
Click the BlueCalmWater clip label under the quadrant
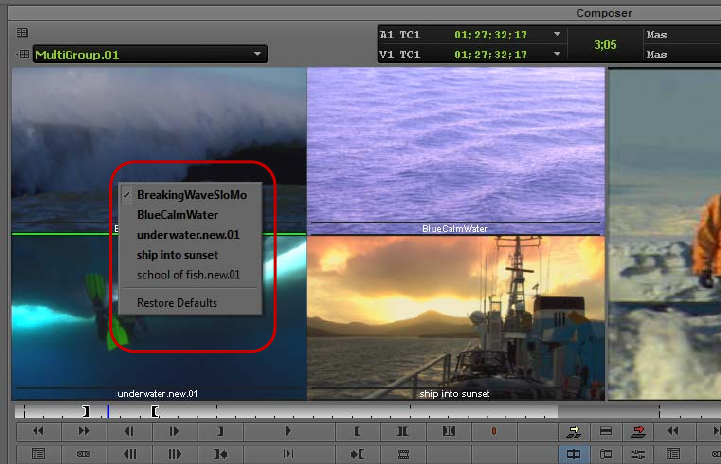point(455,229)
